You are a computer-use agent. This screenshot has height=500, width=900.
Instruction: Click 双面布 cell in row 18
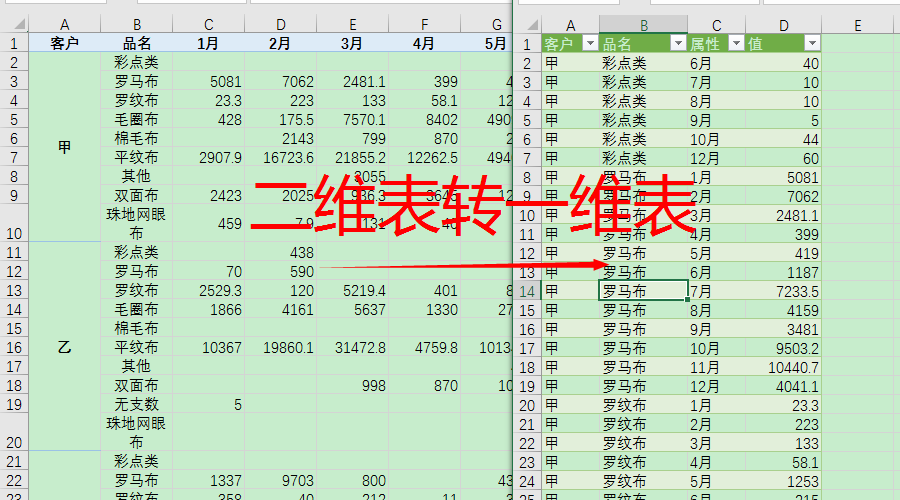137,385
